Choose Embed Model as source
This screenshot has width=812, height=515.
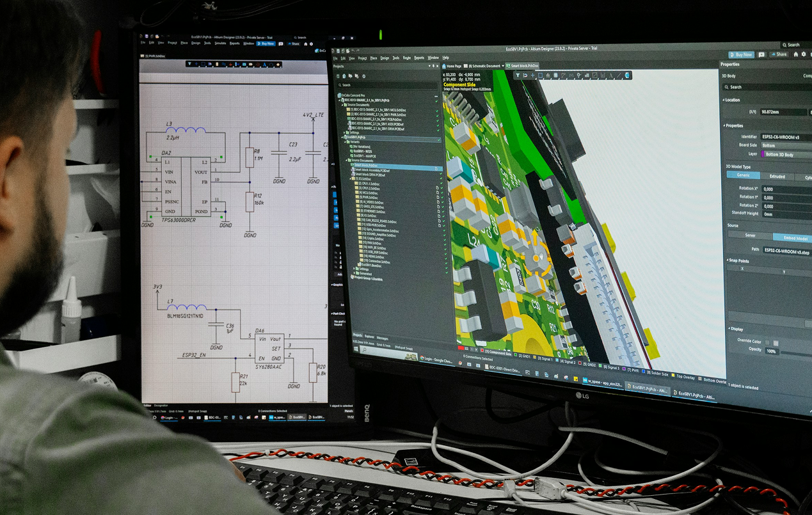coord(793,238)
